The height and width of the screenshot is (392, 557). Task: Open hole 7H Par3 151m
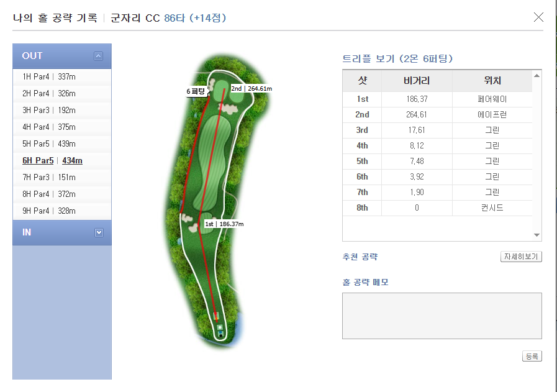(49, 177)
